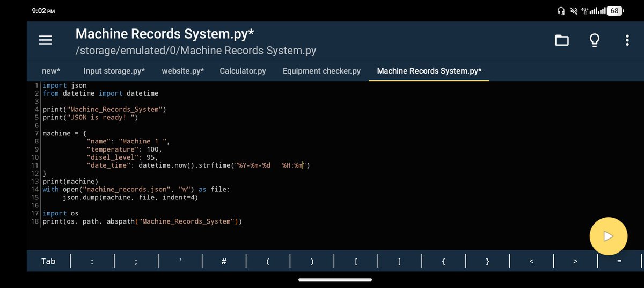Insert closing parenthesis from symbol bar

click(x=312, y=261)
